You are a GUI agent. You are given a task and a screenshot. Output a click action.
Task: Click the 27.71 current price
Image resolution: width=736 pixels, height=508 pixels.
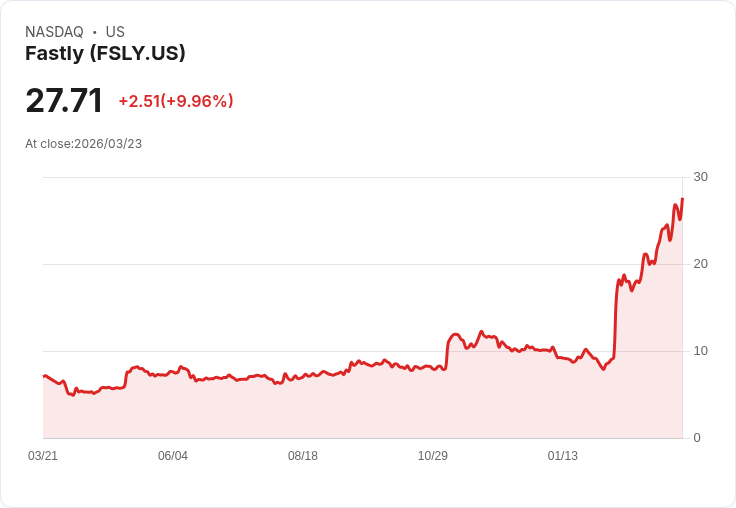pyautogui.click(x=64, y=100)
